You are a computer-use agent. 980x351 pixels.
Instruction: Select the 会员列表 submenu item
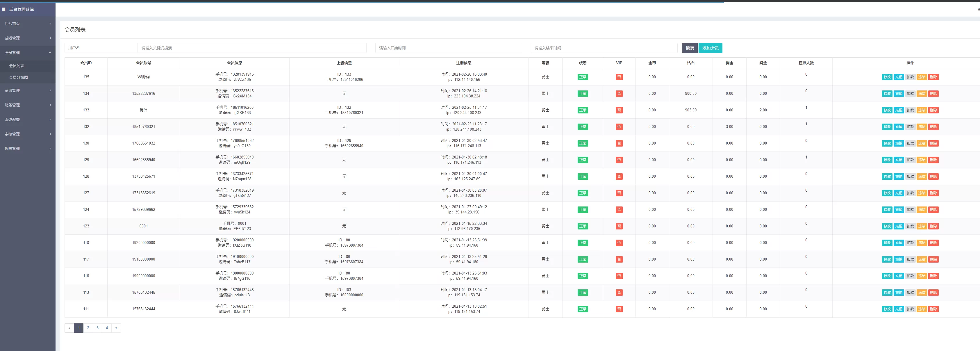pos(17,66)
